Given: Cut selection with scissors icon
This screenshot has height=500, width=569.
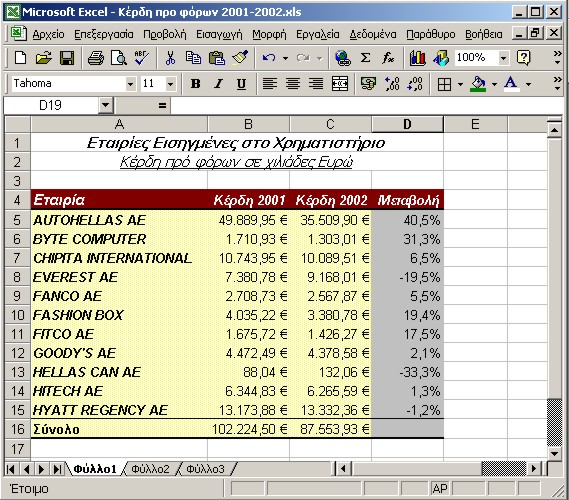Looking at the screenshot, I should tap(170, 58).
